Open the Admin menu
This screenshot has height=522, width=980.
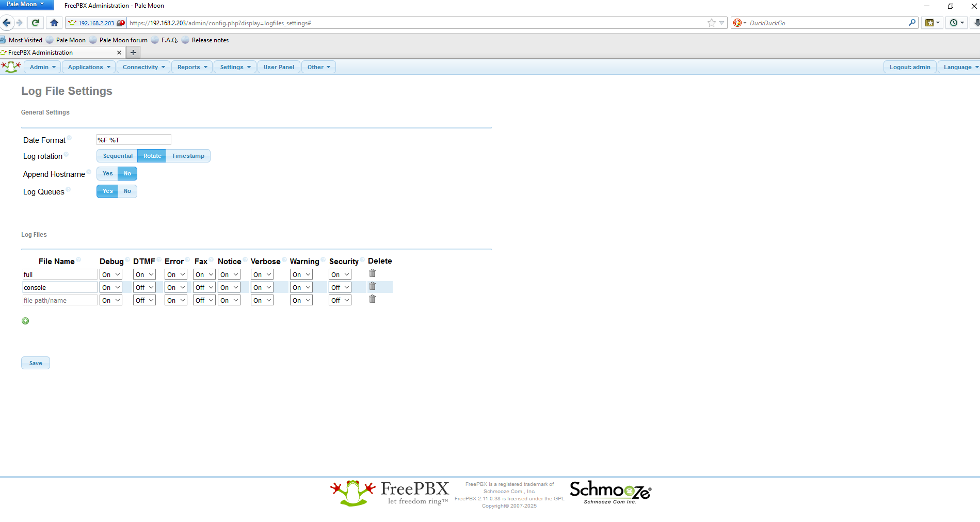tap(42, 67)
